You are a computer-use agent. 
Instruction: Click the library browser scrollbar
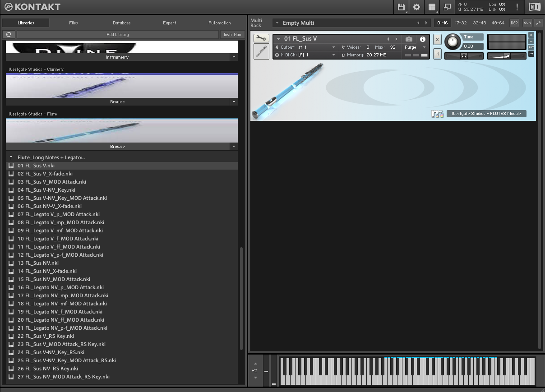pyautogui.click(x=241, y=298)
